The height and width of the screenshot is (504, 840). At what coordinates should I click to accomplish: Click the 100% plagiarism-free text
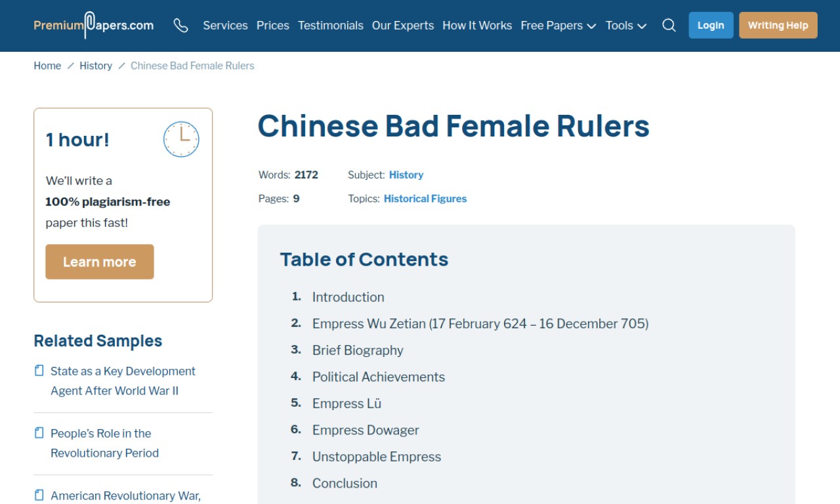point(108,201)
